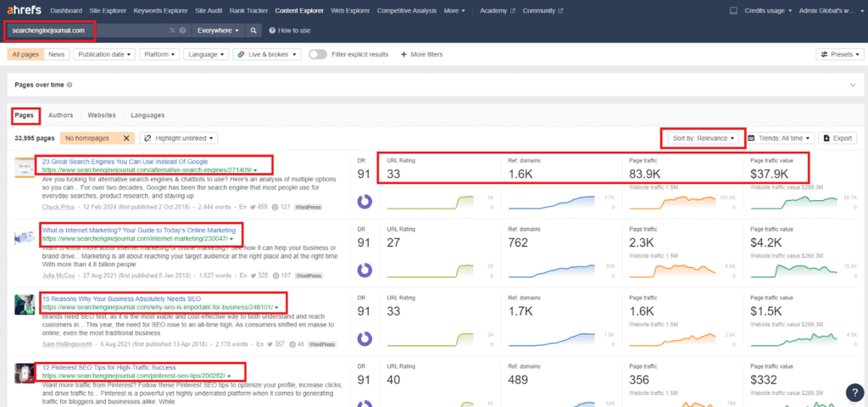Open the help question mark bubble

tap(854, 393)
